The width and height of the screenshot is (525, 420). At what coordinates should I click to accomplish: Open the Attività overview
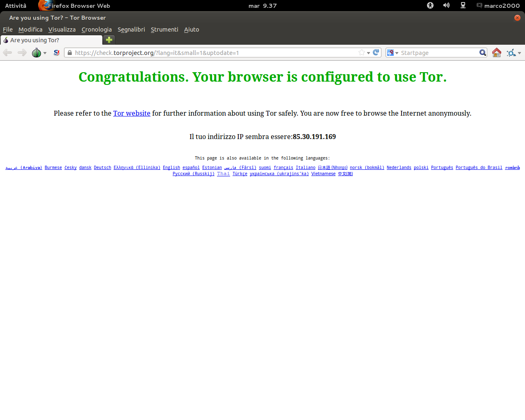pos(16,6)
